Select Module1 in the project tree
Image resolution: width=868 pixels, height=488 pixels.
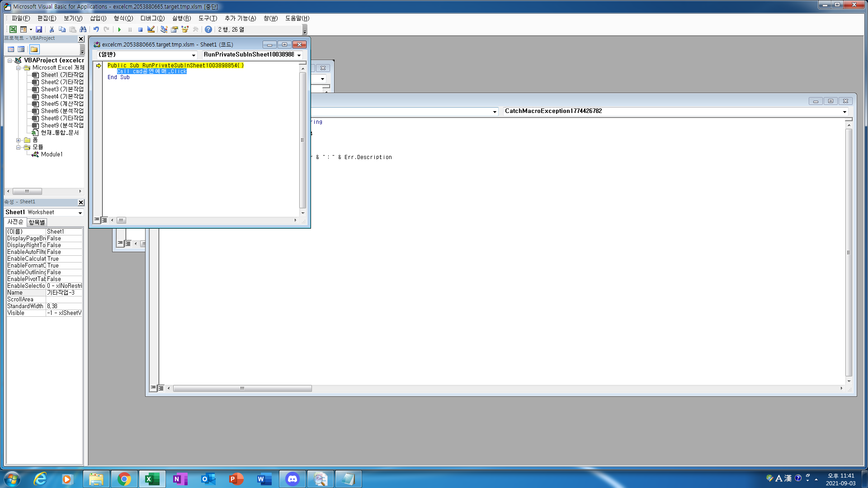52,155
